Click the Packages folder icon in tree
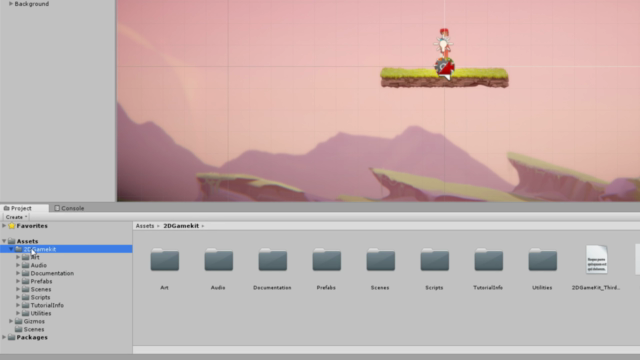 (x=11, y=337)
